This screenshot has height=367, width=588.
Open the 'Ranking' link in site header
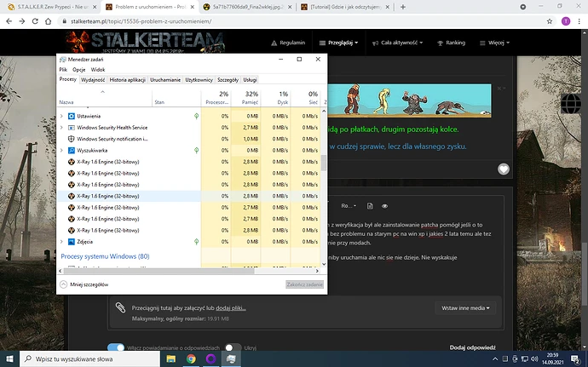coord(451,43)
